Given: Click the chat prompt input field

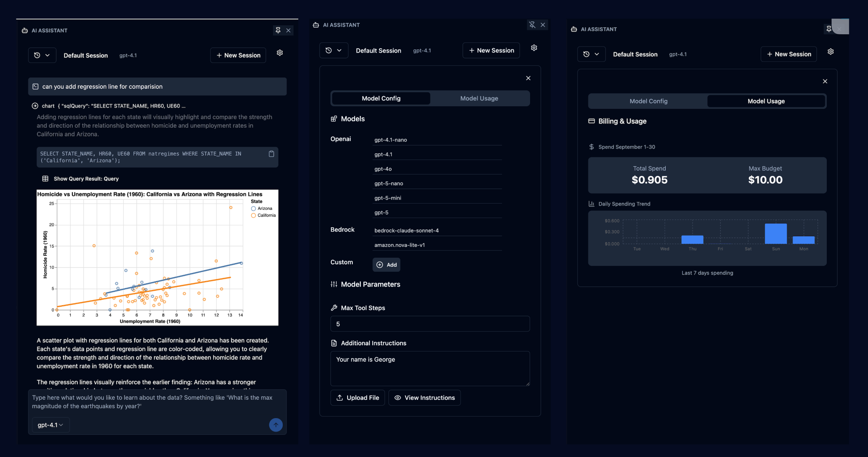Looking at the screenshot, I should click(x=157, y=402).
